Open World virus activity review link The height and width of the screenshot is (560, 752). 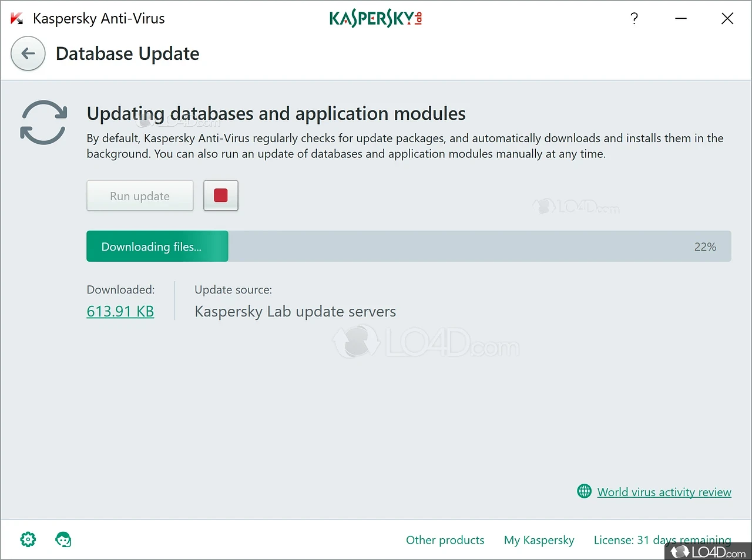click(664, 492)
